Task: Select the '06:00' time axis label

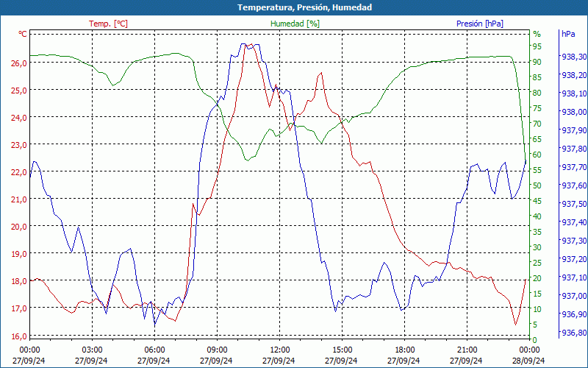Action: pyautogui.click(x=154, y=350)
